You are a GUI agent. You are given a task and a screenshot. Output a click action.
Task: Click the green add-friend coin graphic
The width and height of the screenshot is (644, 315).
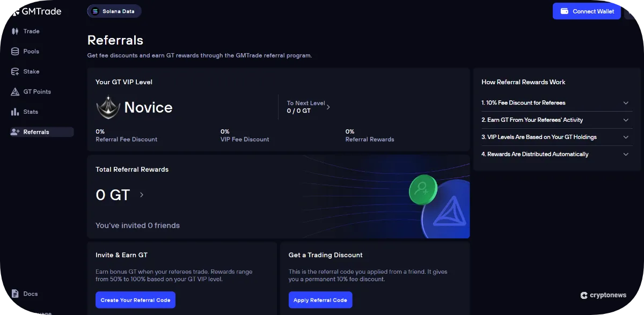click(x=422, y=190)
